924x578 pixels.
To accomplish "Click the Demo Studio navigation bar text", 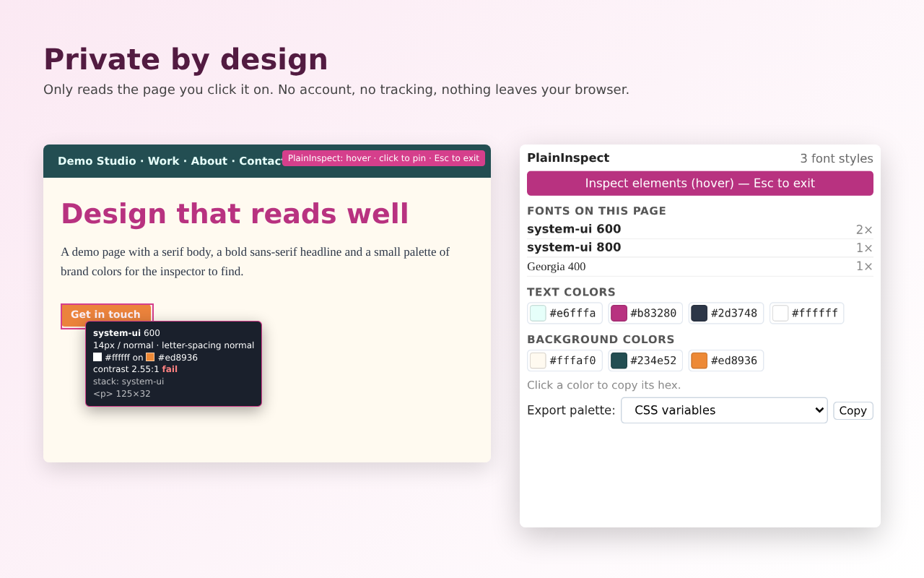I will click(170, 161).
